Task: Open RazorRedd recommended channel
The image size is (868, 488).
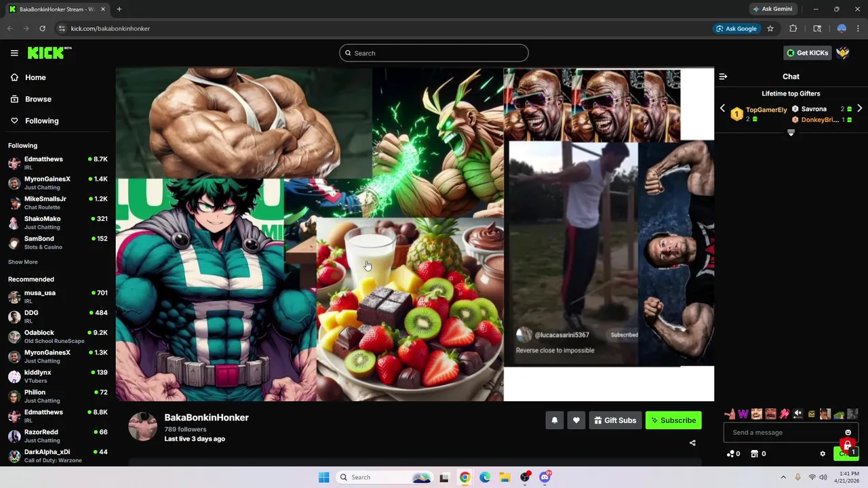Action: [58, 436]
